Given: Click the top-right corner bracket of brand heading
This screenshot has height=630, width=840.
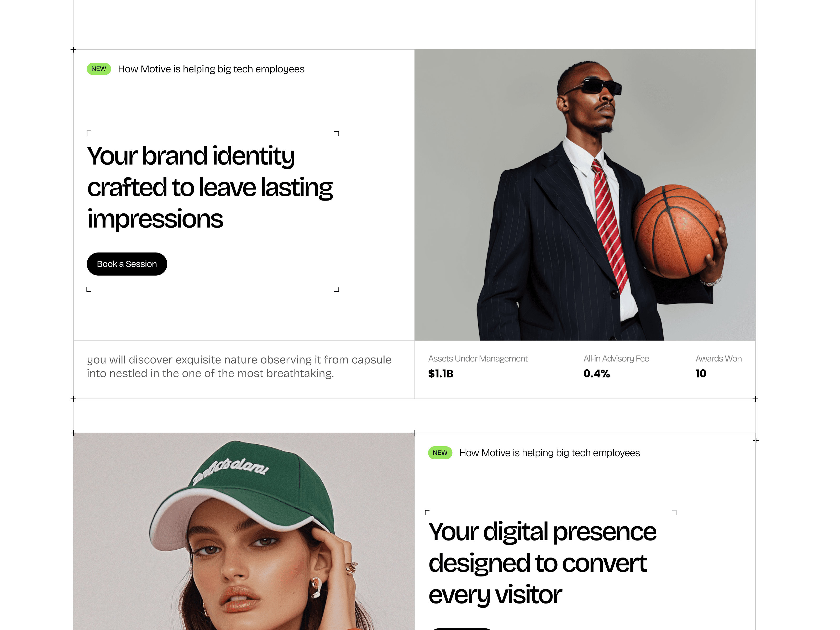Looking at the screenshot, I should 337,133.
